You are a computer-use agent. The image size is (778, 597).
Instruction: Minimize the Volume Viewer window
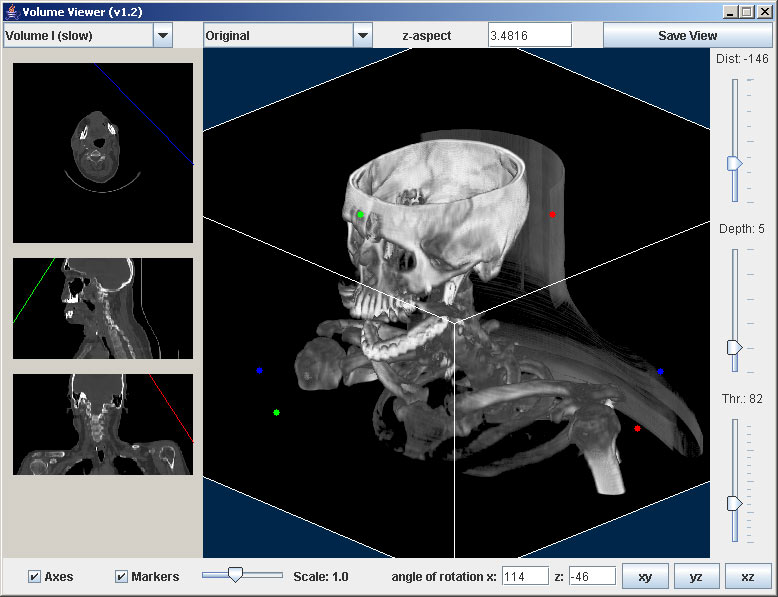[729, 12]
